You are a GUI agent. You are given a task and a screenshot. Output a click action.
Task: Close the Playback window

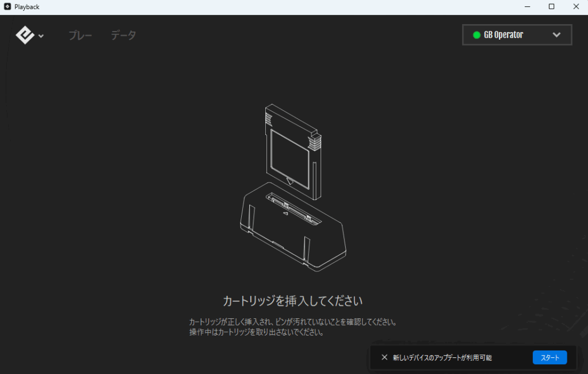(x=576, y=7)
